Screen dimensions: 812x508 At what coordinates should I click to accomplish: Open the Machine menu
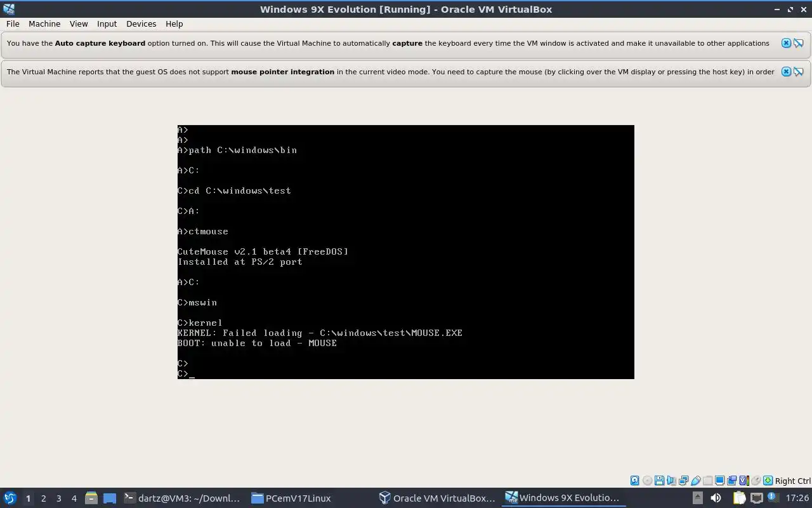click(44, 23)
